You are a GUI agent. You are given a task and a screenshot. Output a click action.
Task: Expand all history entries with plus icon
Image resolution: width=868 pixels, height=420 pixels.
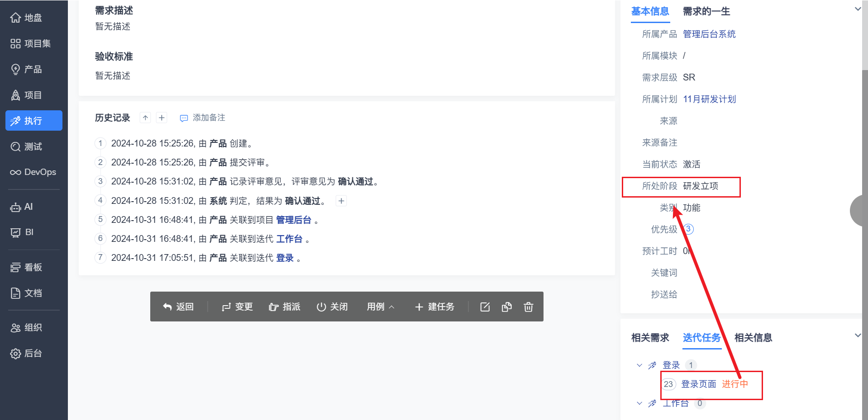(162, 118)
